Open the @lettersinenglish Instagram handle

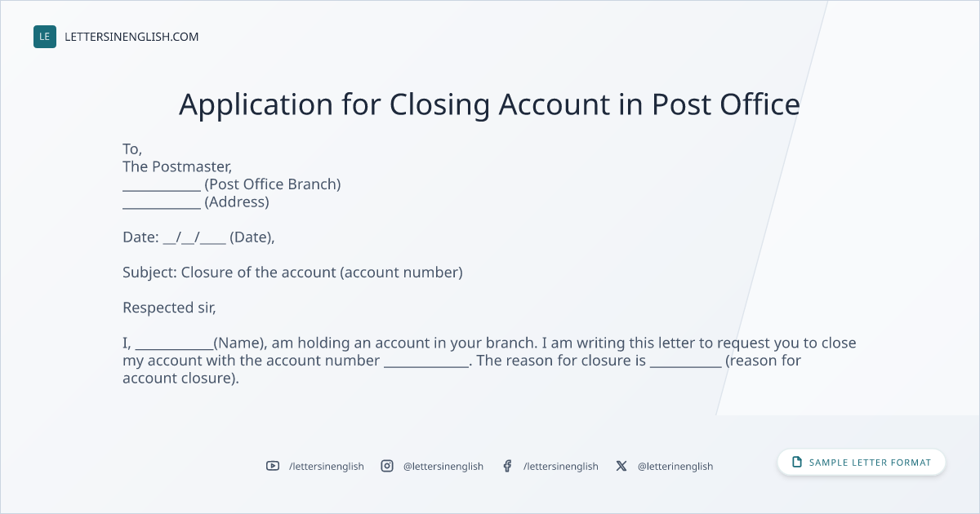click(443, 466)
